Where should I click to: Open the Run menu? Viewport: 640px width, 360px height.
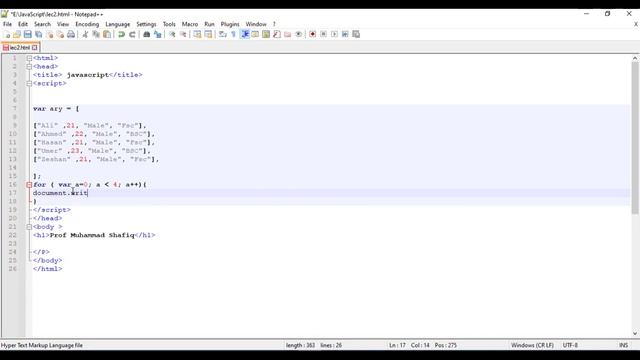(209, 24)
